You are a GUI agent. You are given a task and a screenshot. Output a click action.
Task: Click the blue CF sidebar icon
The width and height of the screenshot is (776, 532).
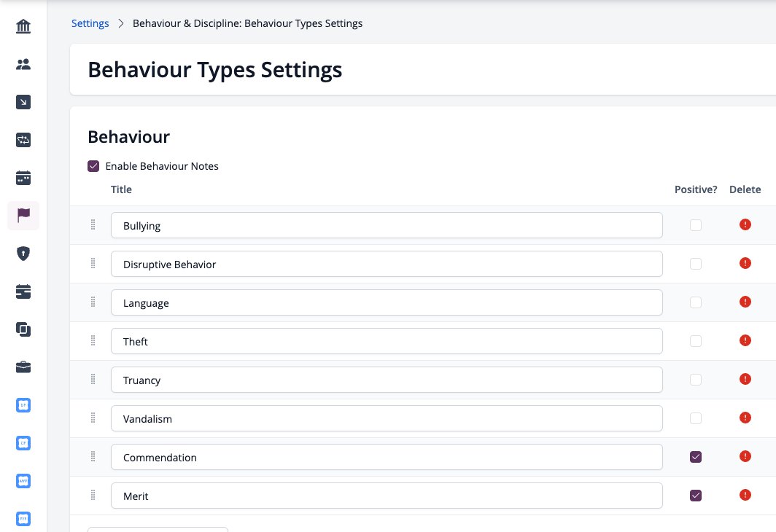pyautogui.click(x=23, y=443)
